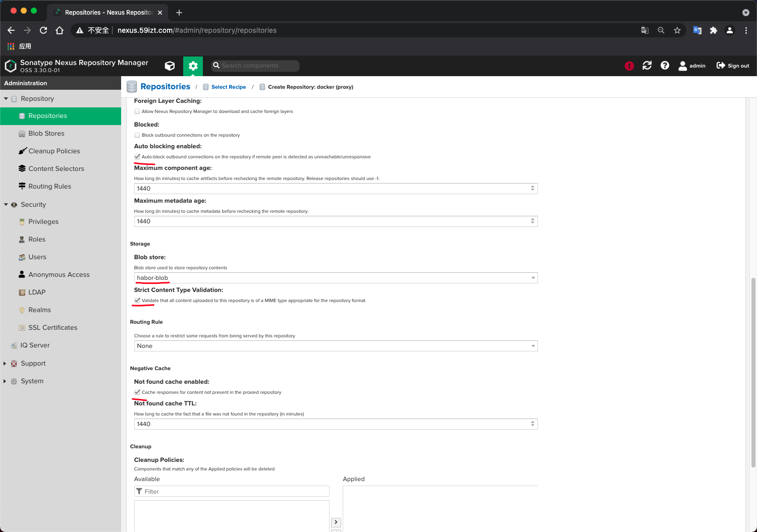Click Sign out
Viewport: 757px width, 532px height.
733,66
